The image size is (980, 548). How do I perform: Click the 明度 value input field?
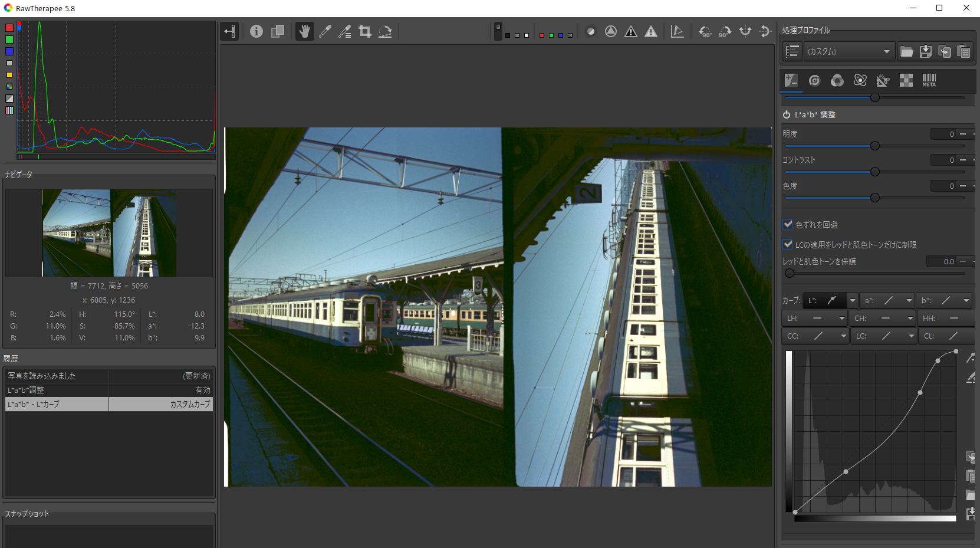click(943, 134)
